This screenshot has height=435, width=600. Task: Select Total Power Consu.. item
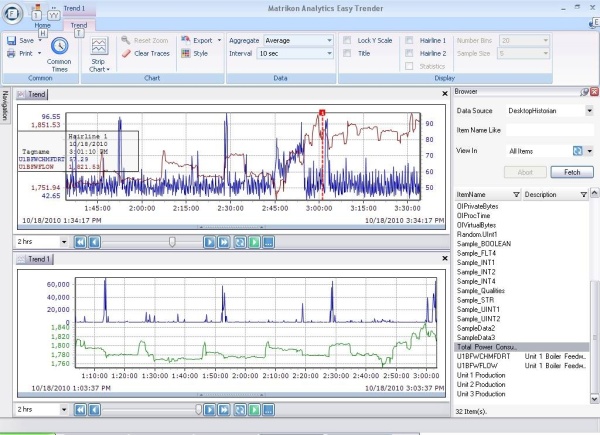coord(521,347)
